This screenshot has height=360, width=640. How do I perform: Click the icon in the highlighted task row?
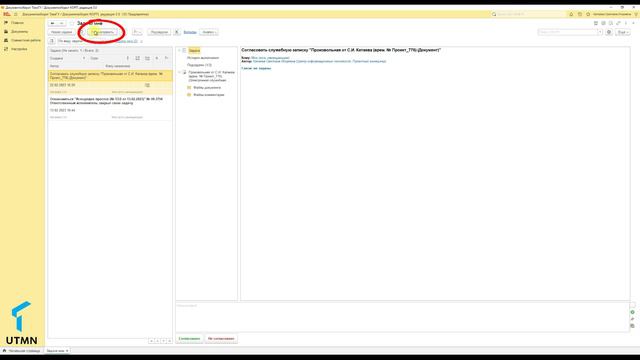click(147, 85)
